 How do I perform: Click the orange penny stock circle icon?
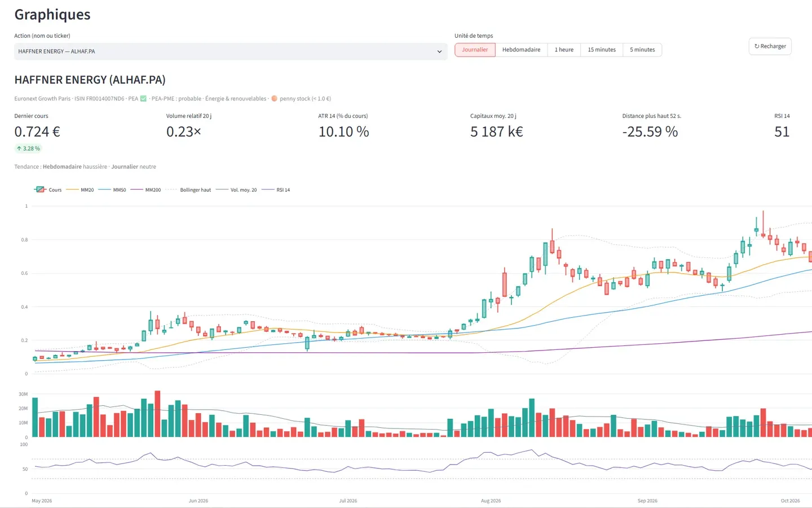[x=274, y=99]
